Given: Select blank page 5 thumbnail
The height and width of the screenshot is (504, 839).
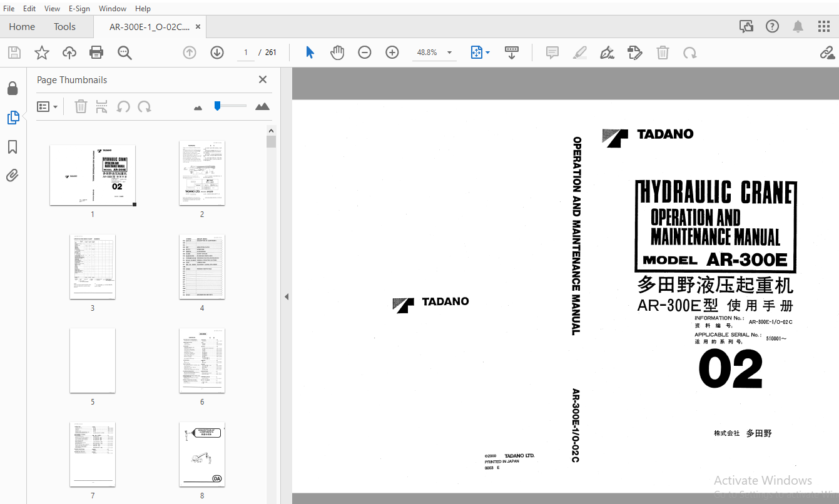Looking at the screenshot, I should 93,360.
